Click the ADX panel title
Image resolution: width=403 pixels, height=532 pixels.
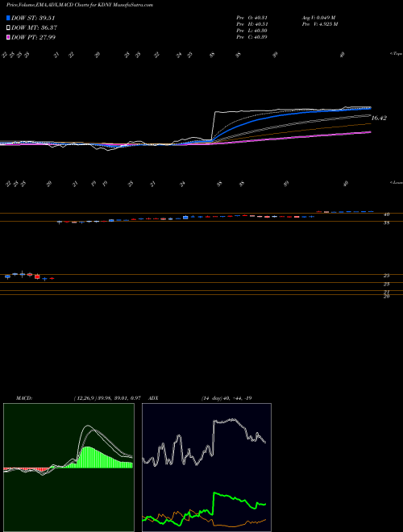tap(154, 398)
